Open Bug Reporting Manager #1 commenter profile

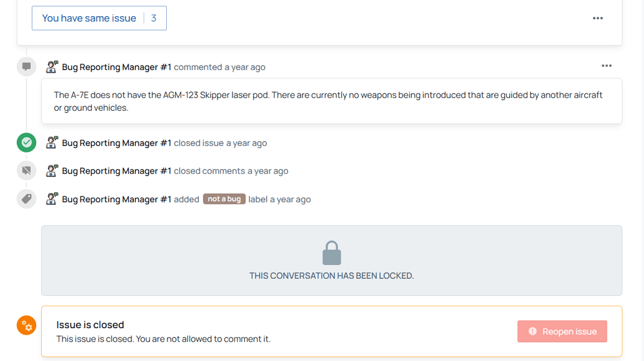[x=117, y=67]
